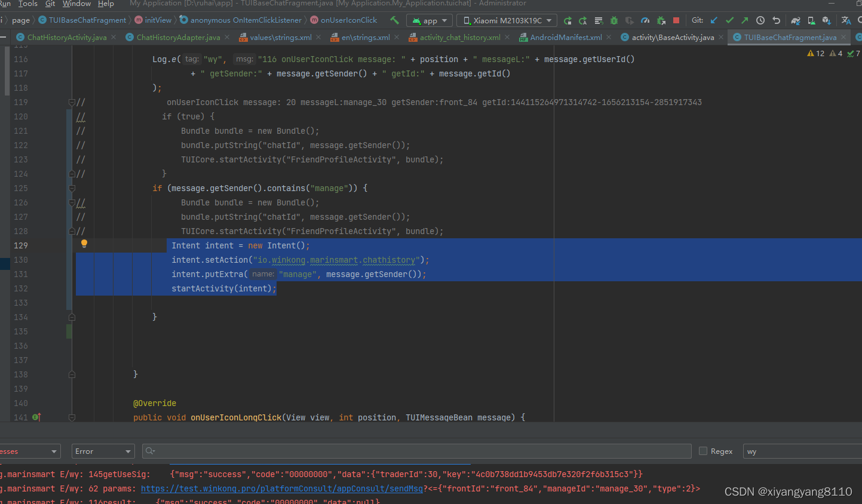This screenshot has height=504, width=862.
Task: Close the TUIBaseChatFragment.java tab
Action: pyautogui.click(x=843, y=37)
